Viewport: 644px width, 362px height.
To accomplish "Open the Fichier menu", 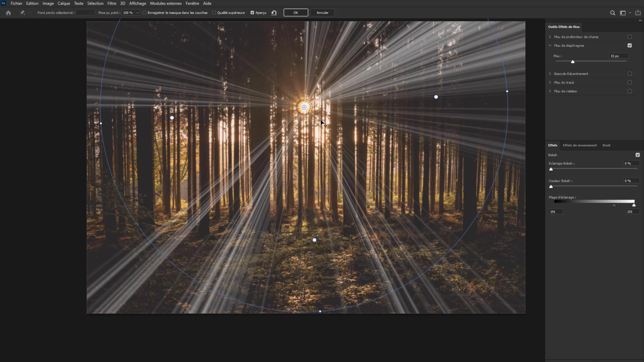I will pyautogui.click(x=16, y=3).
